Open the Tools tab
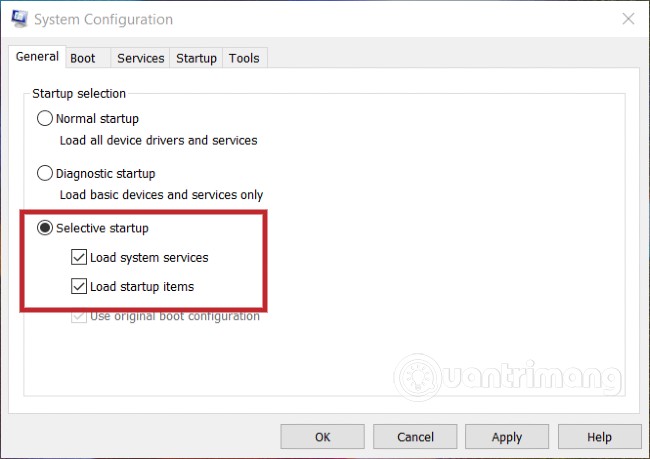This screenshot has height=459, width=650. click(x=244, y=58)
